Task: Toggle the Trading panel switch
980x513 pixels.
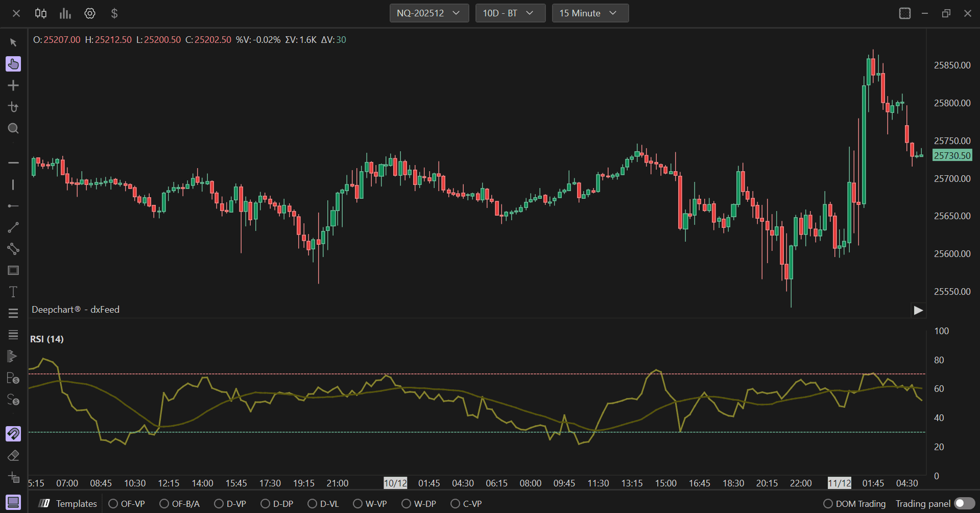Action: [x=965, y=503]
